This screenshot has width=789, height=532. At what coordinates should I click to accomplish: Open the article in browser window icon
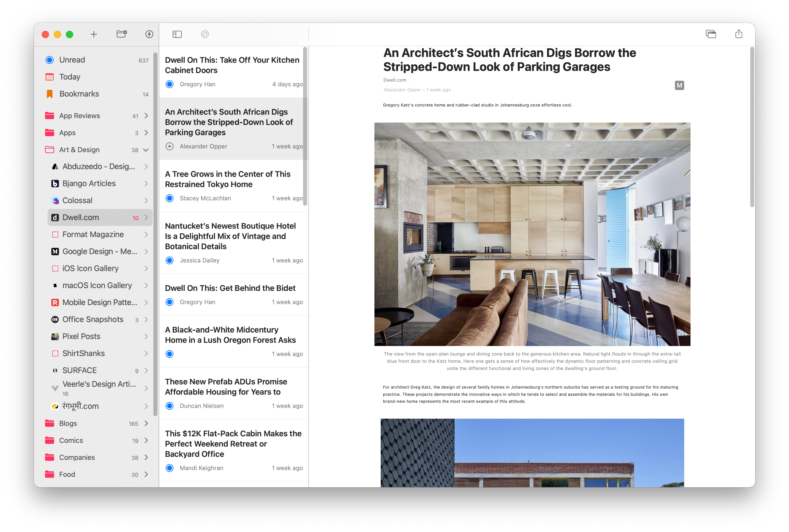711,34
